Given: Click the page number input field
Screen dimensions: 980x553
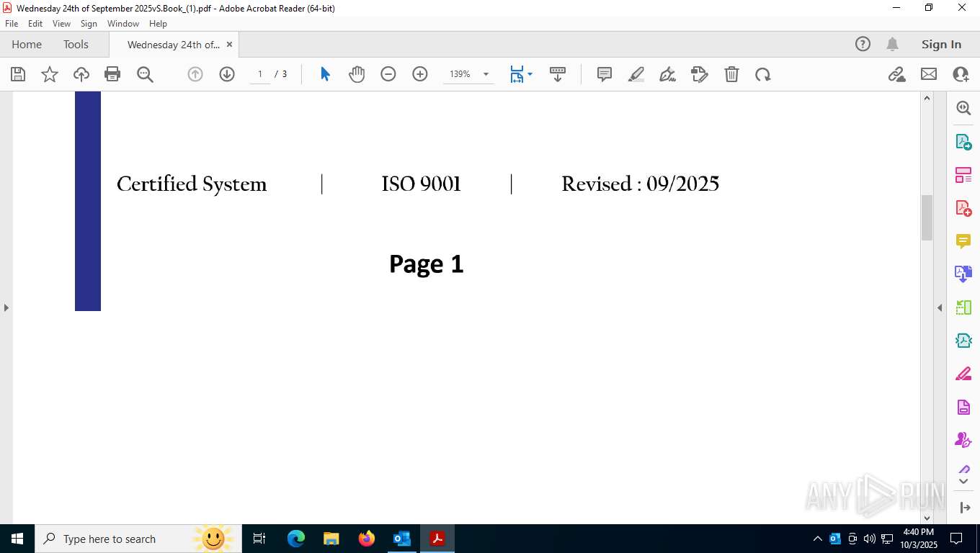Looking at the screenshot, I should (x=260, y=74).
